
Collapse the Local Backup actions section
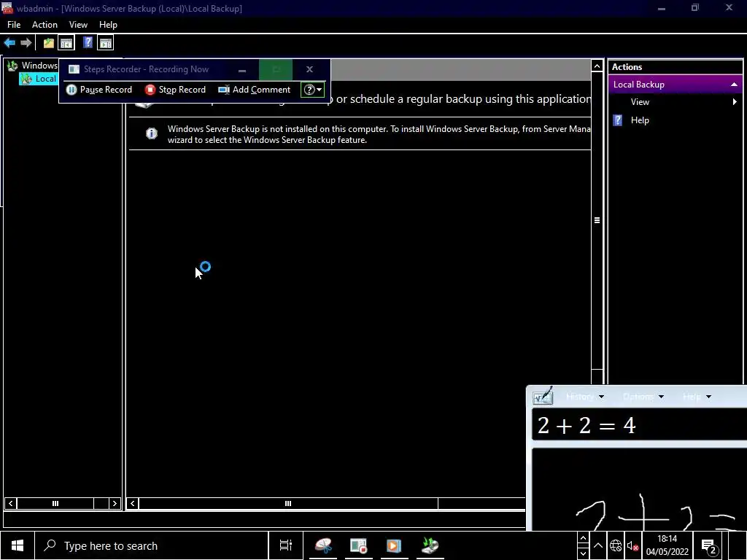point(734,85)
